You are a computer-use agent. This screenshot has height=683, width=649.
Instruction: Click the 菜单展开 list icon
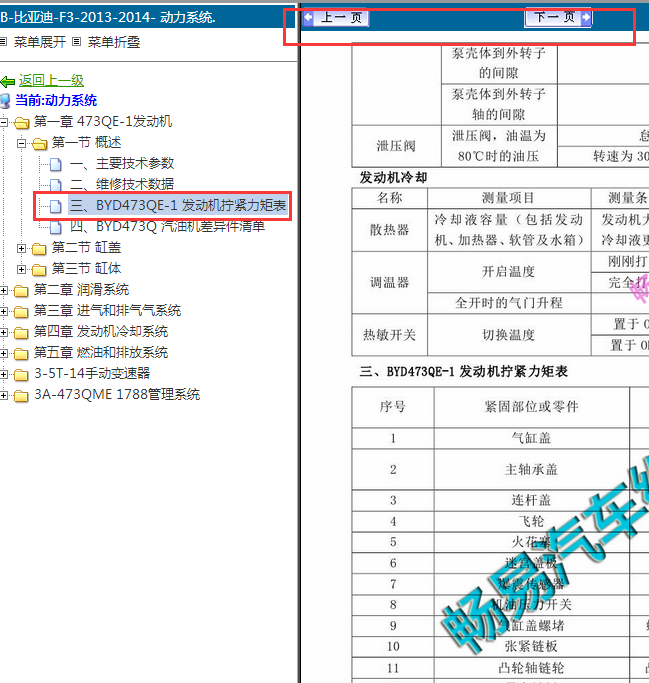pyautogui.click(x=3, y=42)
